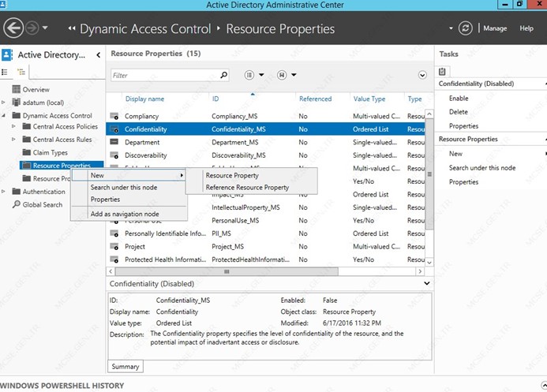This screenshot has height=392, width=547.
Task: Click the Project row icon
Action: point(114,246)
